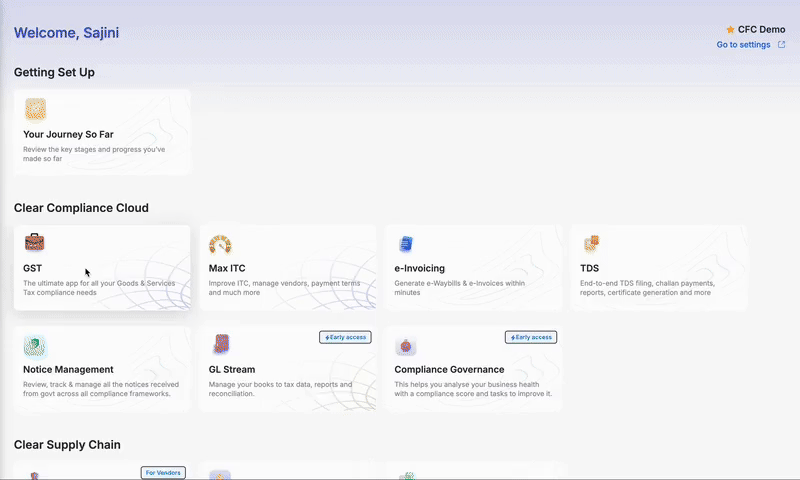Click the Notice Management icon
This screenshot has width=800, height=480.
[x=35, y=346]
